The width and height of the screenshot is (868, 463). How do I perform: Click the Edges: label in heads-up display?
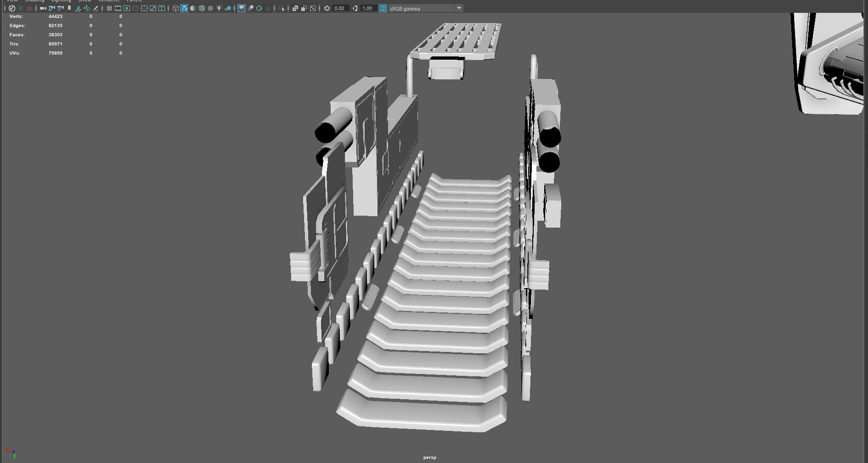click(x=17, y=26)
